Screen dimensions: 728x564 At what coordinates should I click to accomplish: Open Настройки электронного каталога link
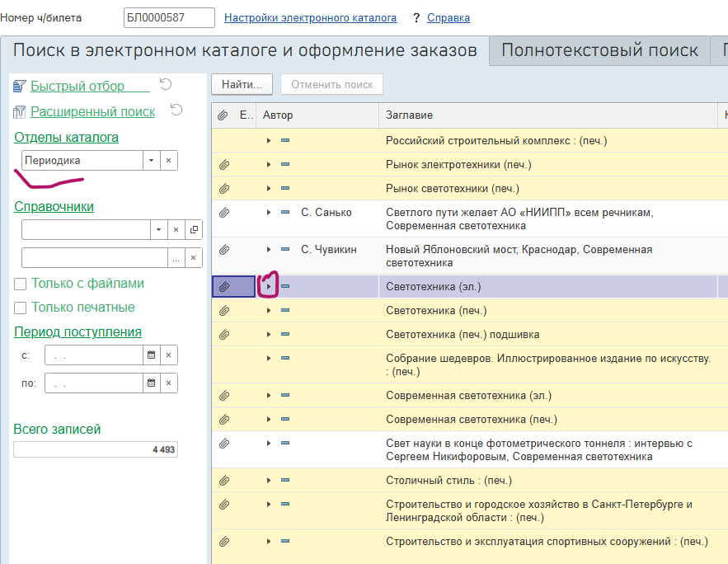click(x=310, y=17)
